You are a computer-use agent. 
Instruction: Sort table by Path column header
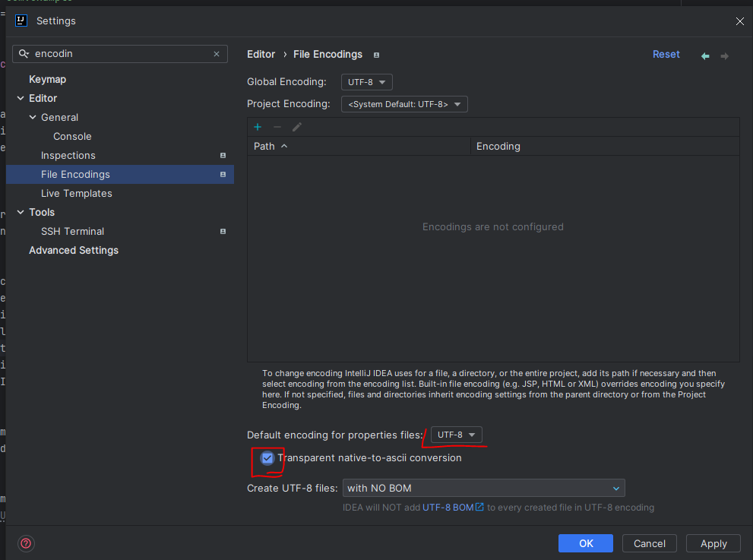pos(358,146)
